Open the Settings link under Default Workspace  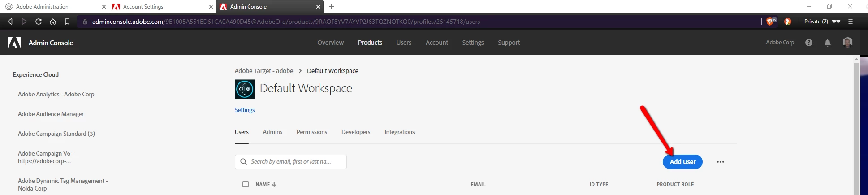point(245,110)
